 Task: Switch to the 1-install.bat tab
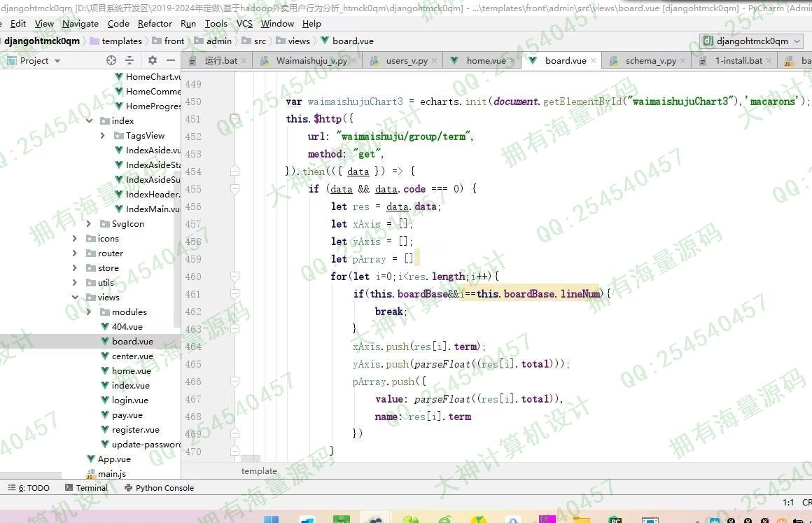[734, 61]
